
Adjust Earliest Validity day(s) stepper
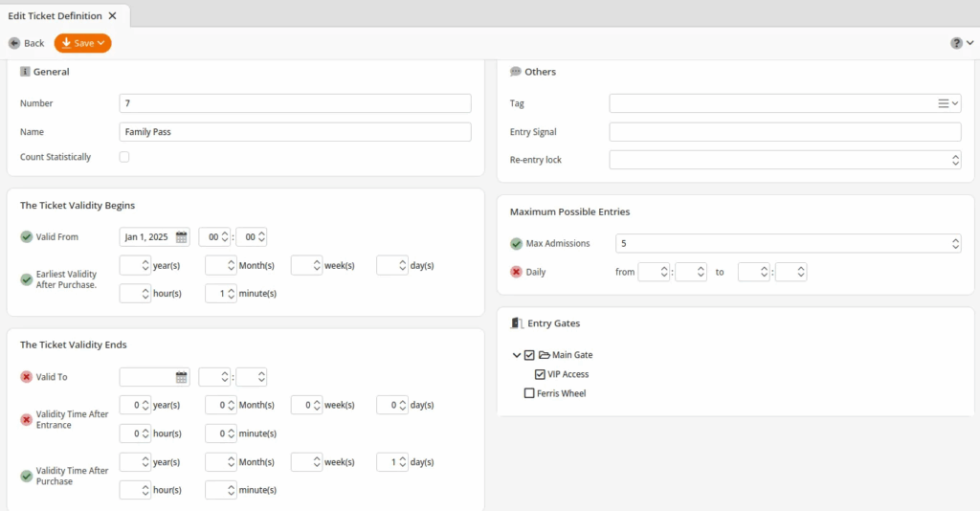403,265
